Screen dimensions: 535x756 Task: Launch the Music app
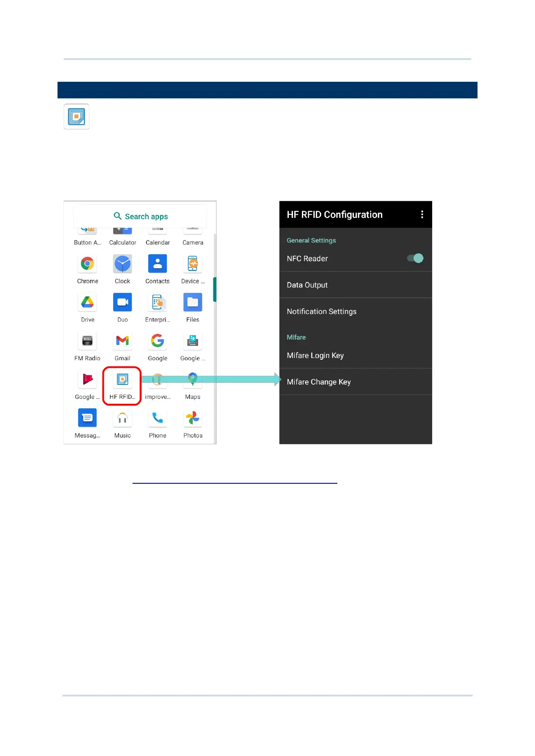pos(123,419)
